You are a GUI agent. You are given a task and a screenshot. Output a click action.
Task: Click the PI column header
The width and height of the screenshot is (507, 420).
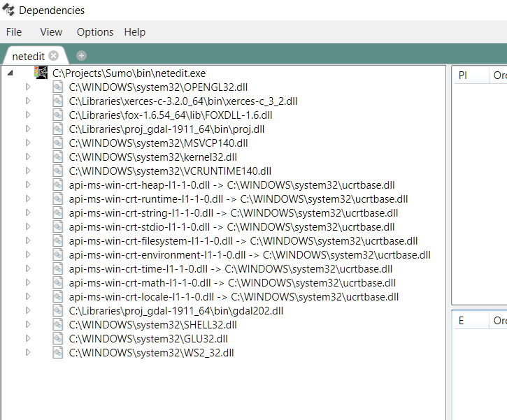pos(463,75)
